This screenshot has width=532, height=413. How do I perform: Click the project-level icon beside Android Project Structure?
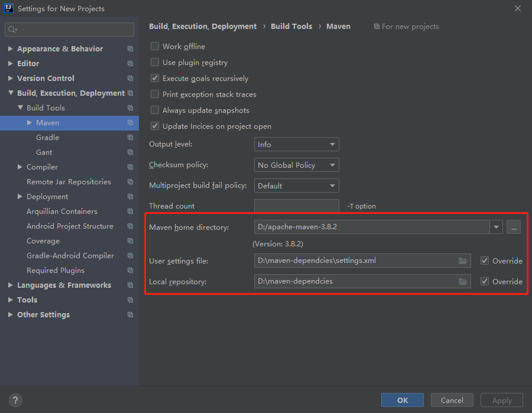click(130, 226)
